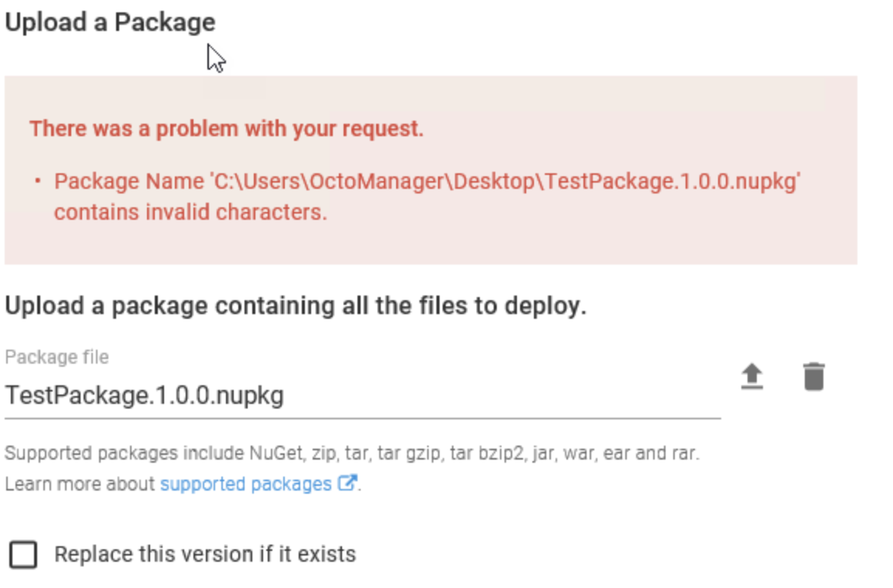Viewport: 893px width, 588px height.
Task: Toggle the checkbox below the package description
Action: [x=24, y=553]
